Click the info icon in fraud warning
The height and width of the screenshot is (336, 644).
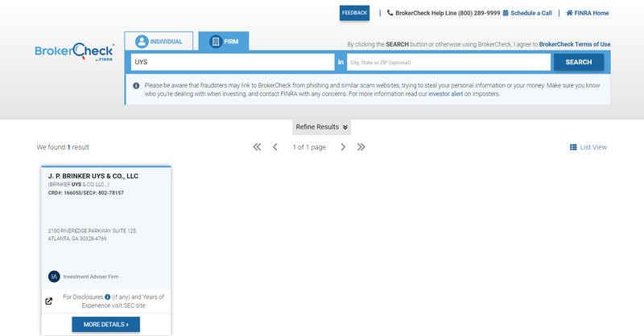click(x=136, y=86)
